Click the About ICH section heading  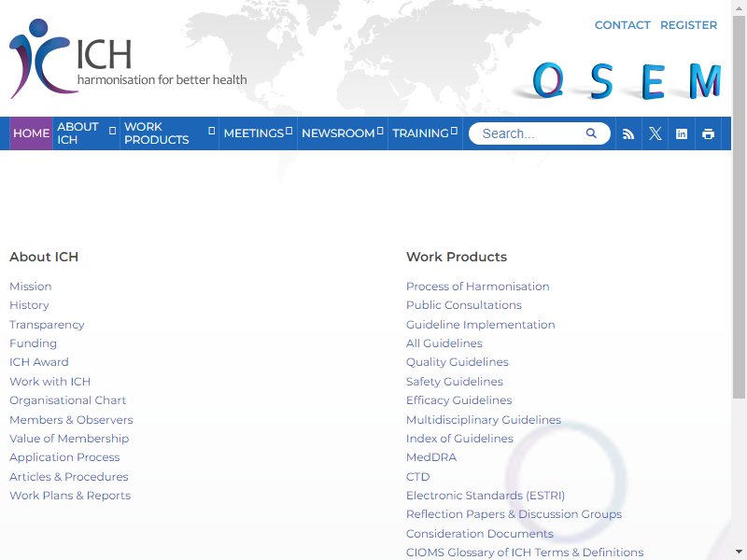(44, 258)
